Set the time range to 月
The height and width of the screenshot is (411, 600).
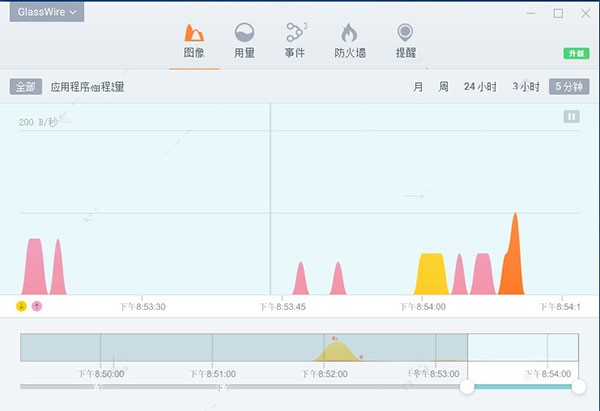coord(418,87)
